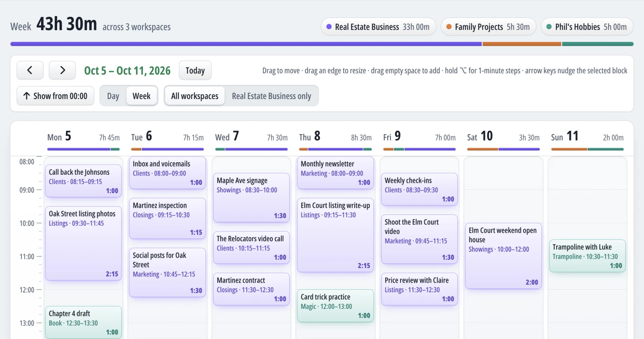Go to previous week with left chevron
This screenshot has width=644, height=339.
[x=30, y=70]
